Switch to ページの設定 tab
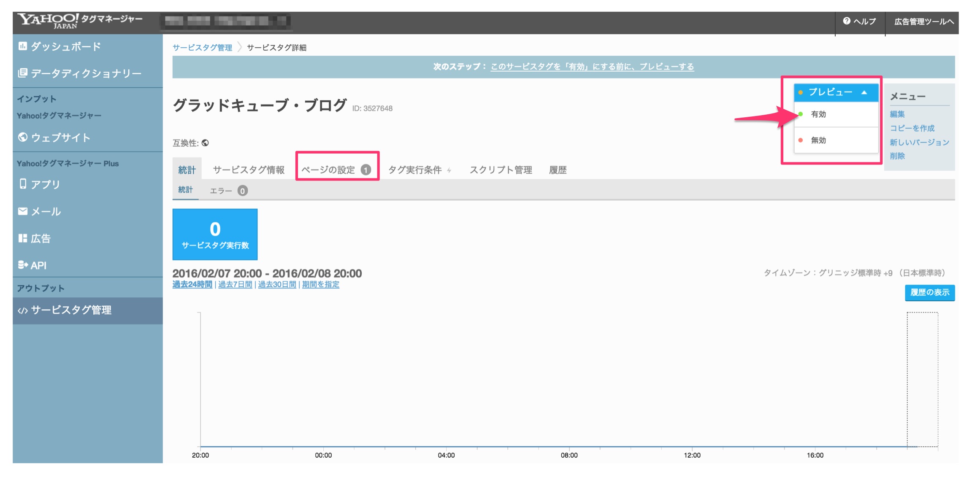The image size is (980, 480). pyautogui.click(x=336, y=170)
